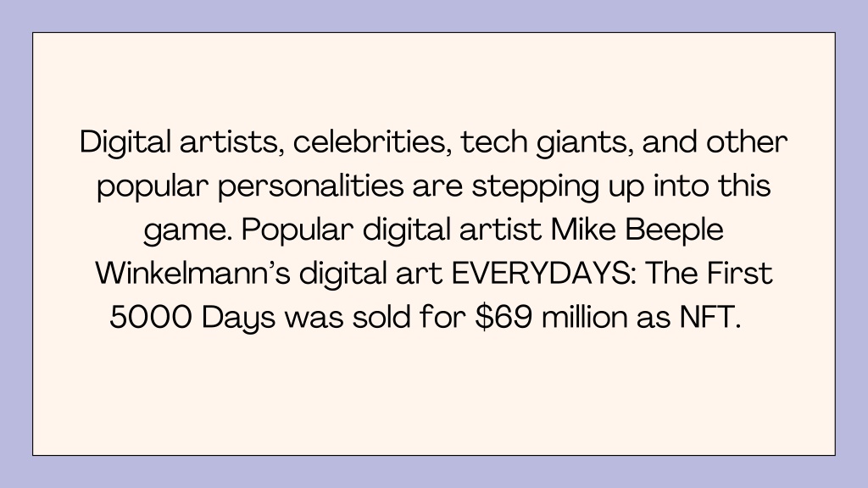Click the word "other" ending the first line
This screenshot has width=868, height=488.
(x=747, y=141)
